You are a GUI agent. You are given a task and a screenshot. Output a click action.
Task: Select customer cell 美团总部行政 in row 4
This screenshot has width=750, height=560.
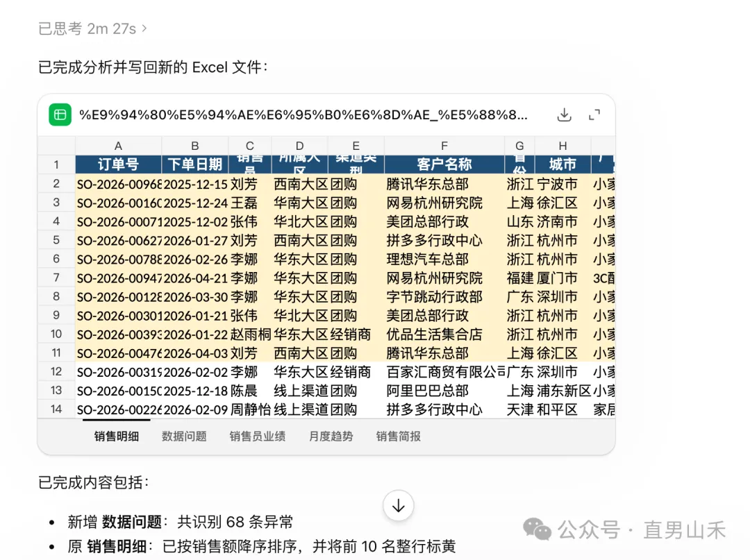(444, 221)
